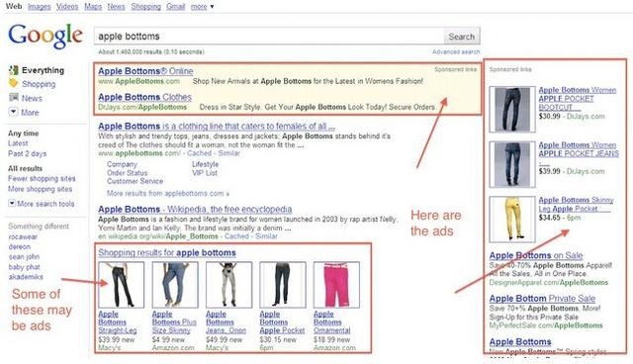Open 'Shopping results for apple bottoms' link
The height and width of the screenshot is (364, 633).
[x=167, y=252]
